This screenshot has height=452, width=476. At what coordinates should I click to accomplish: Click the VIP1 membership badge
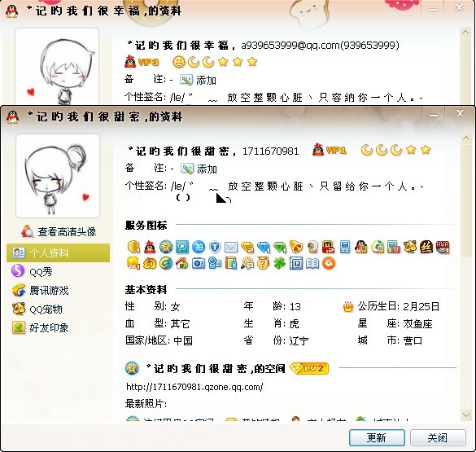pyautogui.click(x=330, y=150)
